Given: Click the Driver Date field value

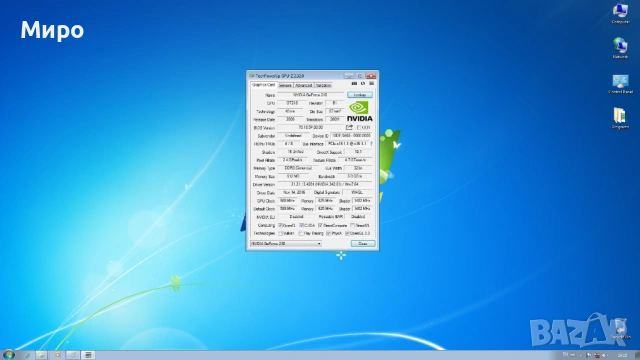Looking at the screenshot, I should click(294, 192).
